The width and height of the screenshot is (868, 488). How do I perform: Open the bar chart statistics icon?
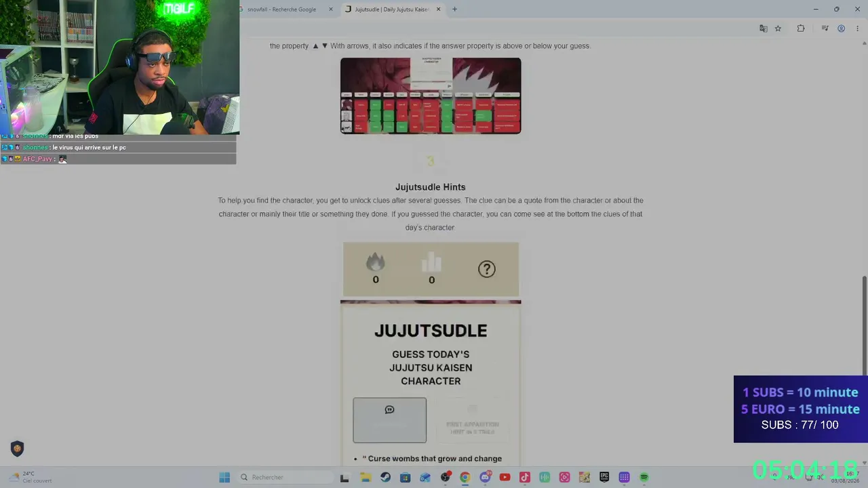(x=431, y=262)
